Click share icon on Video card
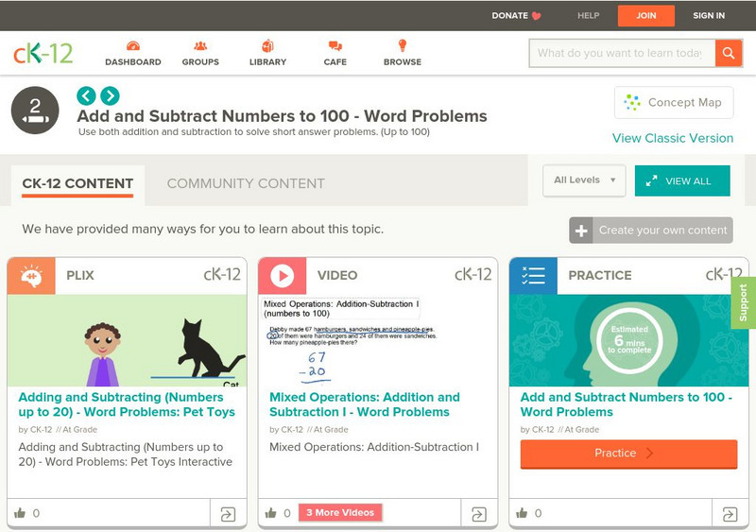 click(x=479, y=514)
